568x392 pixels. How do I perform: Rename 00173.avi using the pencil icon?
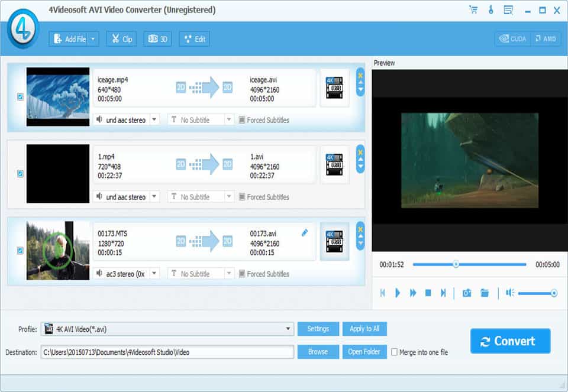tap(305, 233)
